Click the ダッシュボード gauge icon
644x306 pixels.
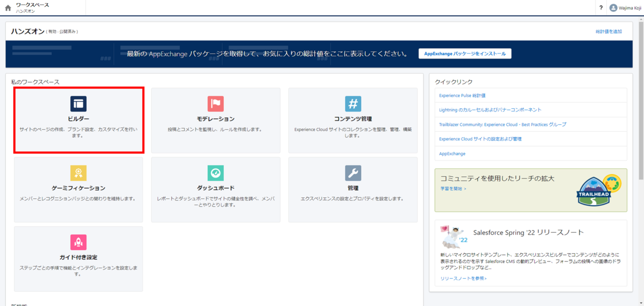click(216, 173)
